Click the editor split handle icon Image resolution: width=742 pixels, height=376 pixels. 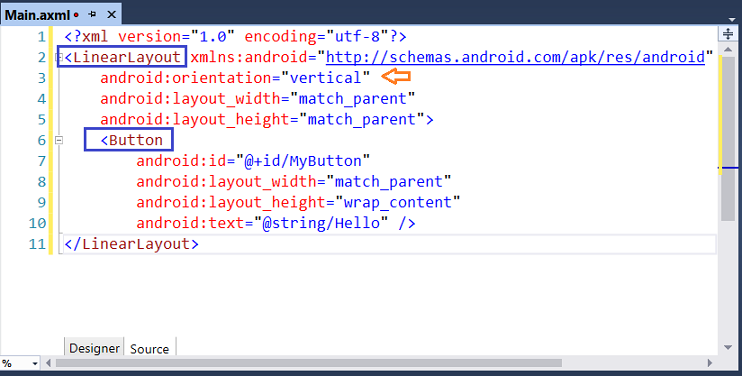728,34
